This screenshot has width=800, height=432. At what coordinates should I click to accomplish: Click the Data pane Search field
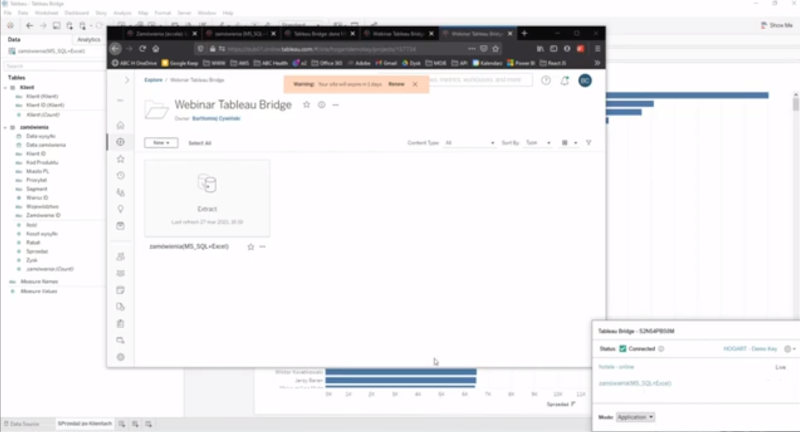(x=54, y=66)
